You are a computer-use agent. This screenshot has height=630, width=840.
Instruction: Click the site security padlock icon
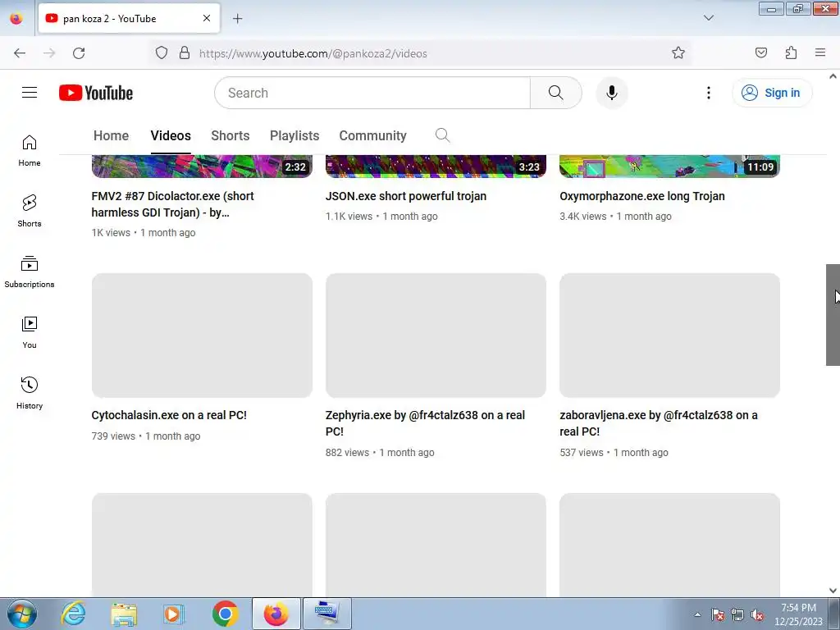(x=185, y=53)
